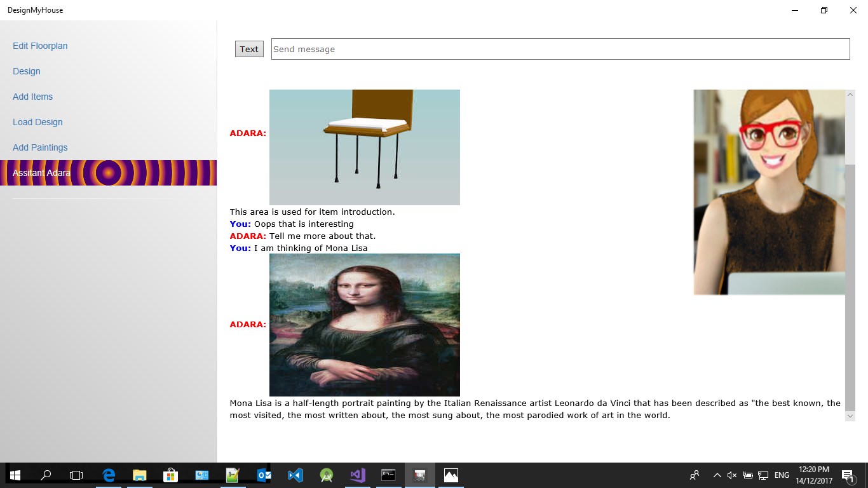This screenshot has width=868, height=488.
Task: Select Load Design from the sidebar
Action: coord(37,122)
